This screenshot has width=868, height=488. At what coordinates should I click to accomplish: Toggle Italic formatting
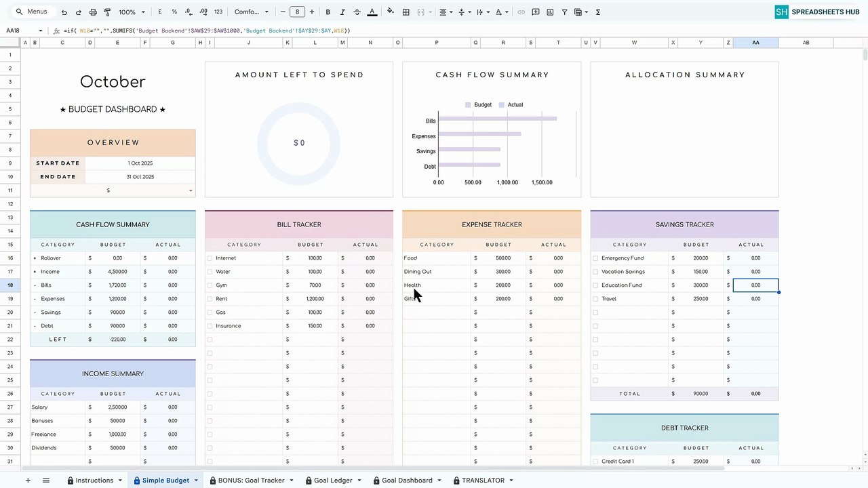(342, 12)
